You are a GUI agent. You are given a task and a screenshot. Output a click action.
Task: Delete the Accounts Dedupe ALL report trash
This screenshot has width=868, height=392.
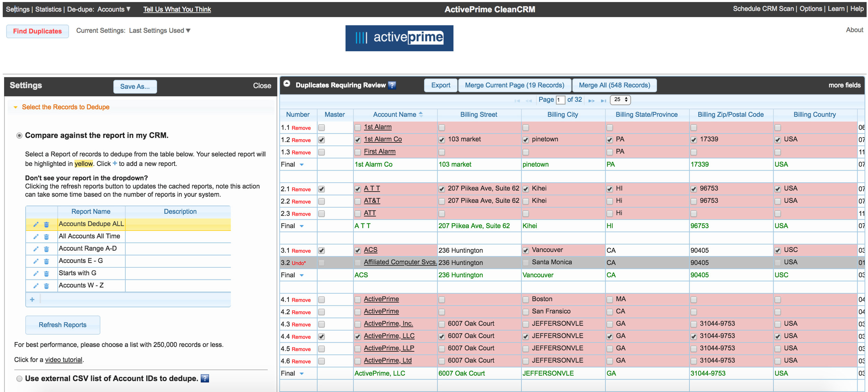point(46,225)
